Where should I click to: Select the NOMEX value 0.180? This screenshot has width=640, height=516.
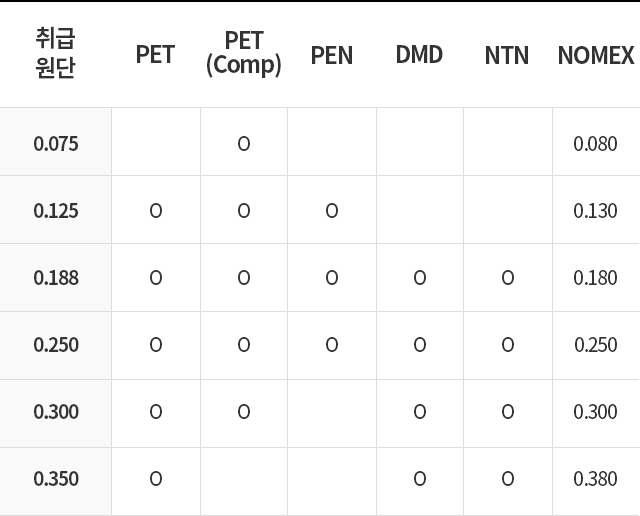pos(595,278)
